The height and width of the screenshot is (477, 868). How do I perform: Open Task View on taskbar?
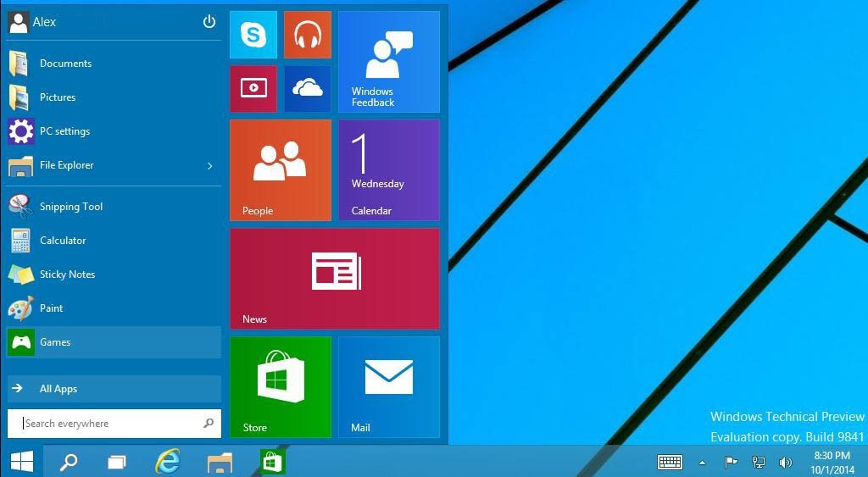click(117, 461)
